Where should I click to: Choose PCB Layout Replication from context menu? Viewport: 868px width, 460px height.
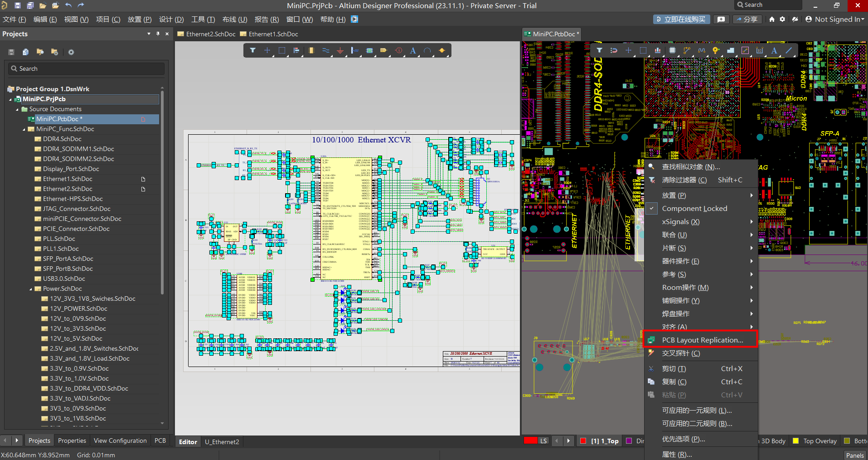click(x=702, y=340)
